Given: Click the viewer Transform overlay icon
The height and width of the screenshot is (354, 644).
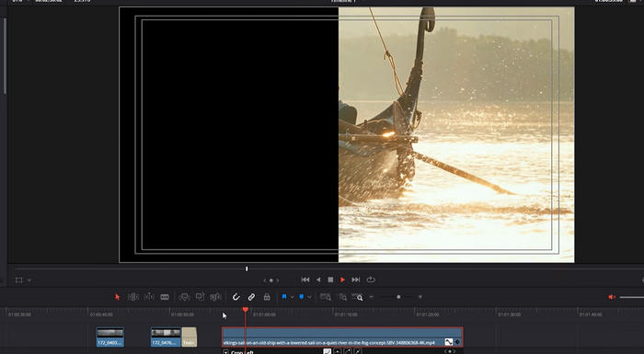Looking at the screenshot, I should point(19,280).
